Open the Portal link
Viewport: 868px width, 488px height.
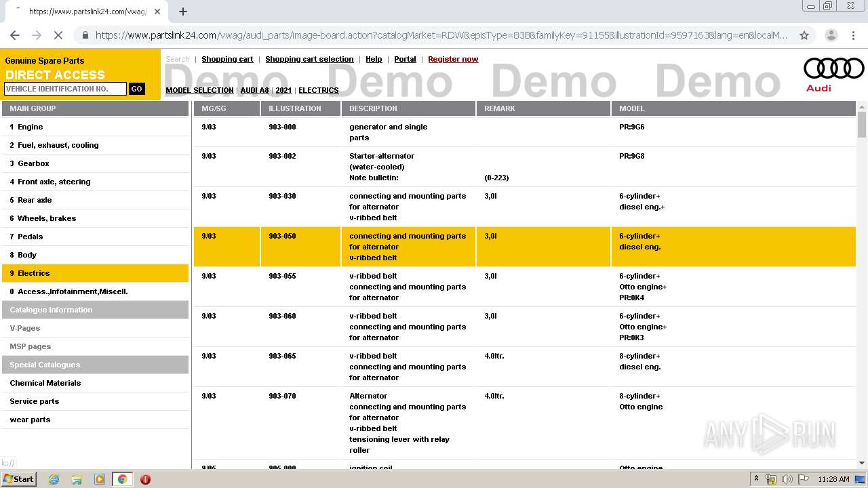click(x=405, y=59)
